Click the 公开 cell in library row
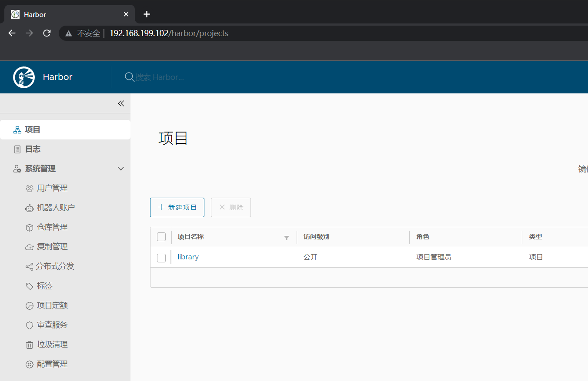This screenshot has width=588, height=381. pos(311,257)
